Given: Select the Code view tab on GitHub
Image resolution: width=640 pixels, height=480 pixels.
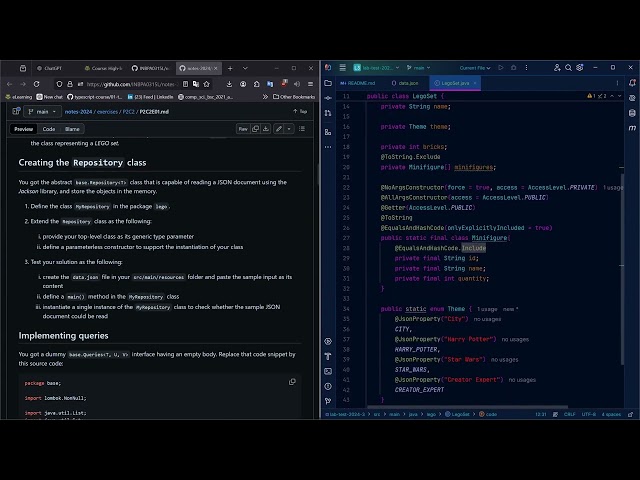Looking at the screenshot, I should coord(49,129).
